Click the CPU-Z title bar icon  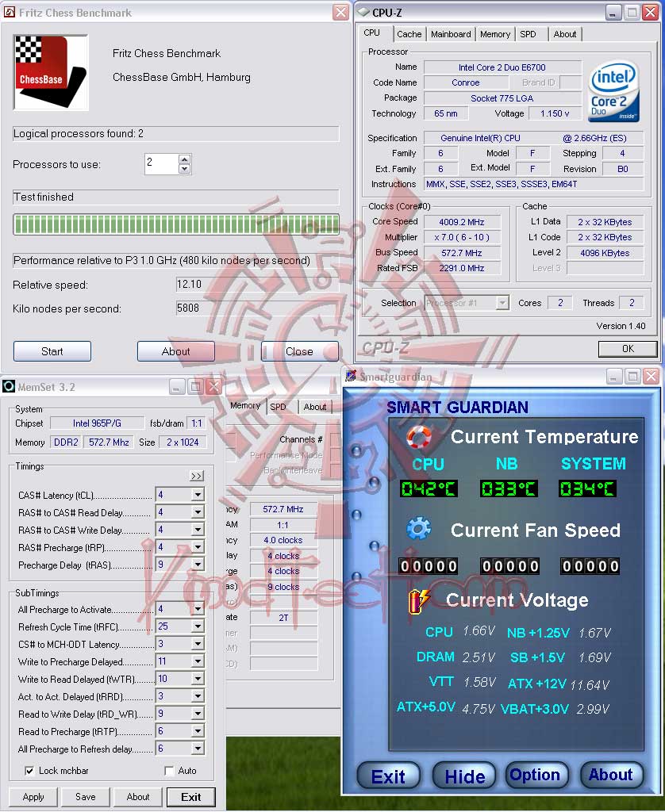[x=364, y=13]
